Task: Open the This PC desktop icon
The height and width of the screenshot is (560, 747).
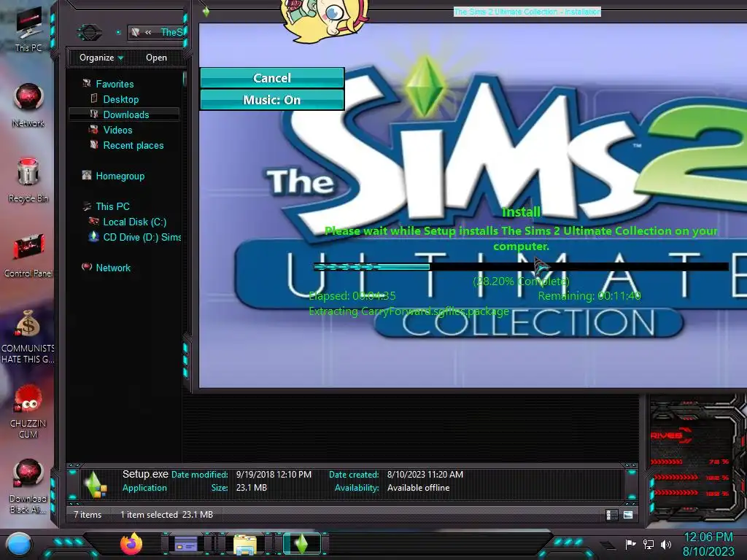Action: 28,28
